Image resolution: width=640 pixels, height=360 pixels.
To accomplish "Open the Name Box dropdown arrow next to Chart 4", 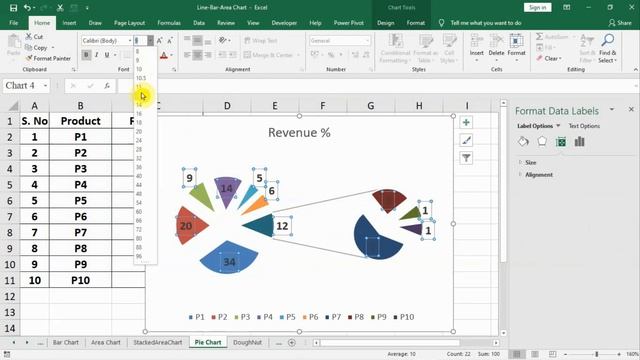I will click(x=45, y=86).
